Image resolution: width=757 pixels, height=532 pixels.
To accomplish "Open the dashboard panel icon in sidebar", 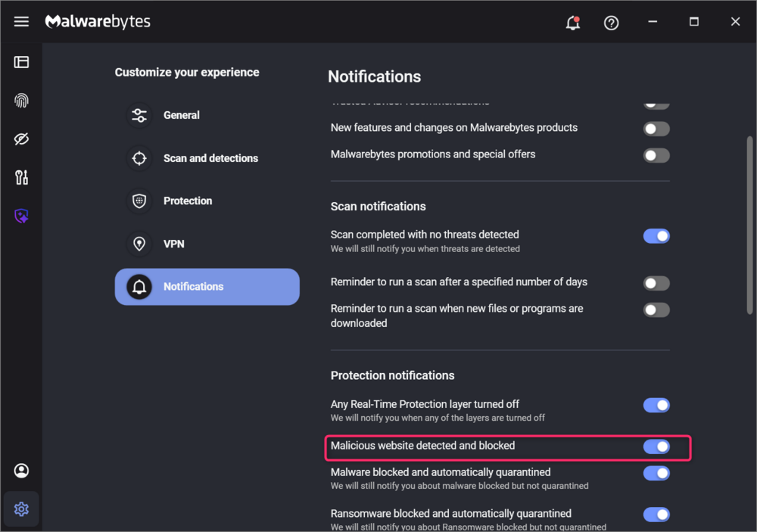I will tap(21, 62).
